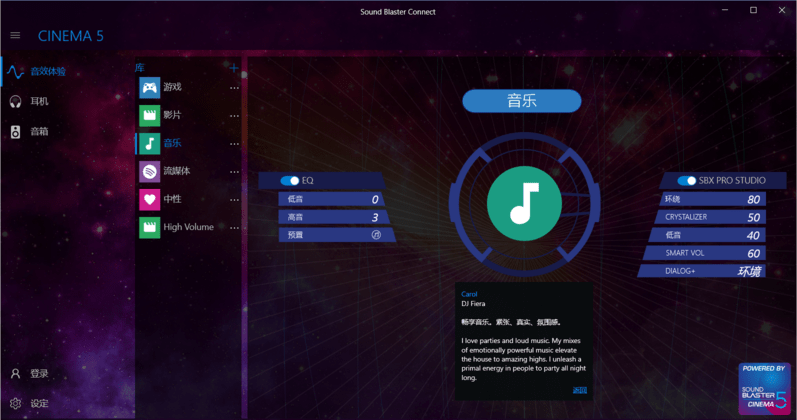Select the High Volume profile icon
This screenshot has width=797, height=420.
click(x=149, y=227)
